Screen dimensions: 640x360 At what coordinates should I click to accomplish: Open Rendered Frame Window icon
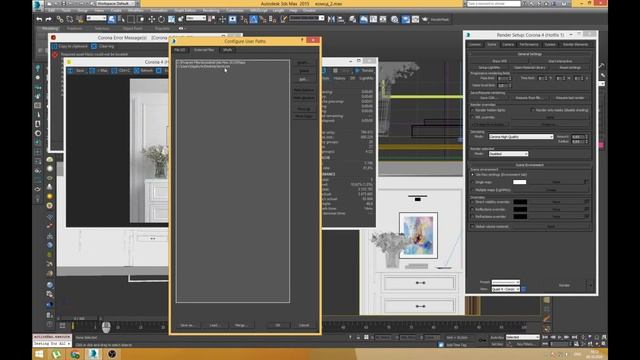tap(415, 19)
